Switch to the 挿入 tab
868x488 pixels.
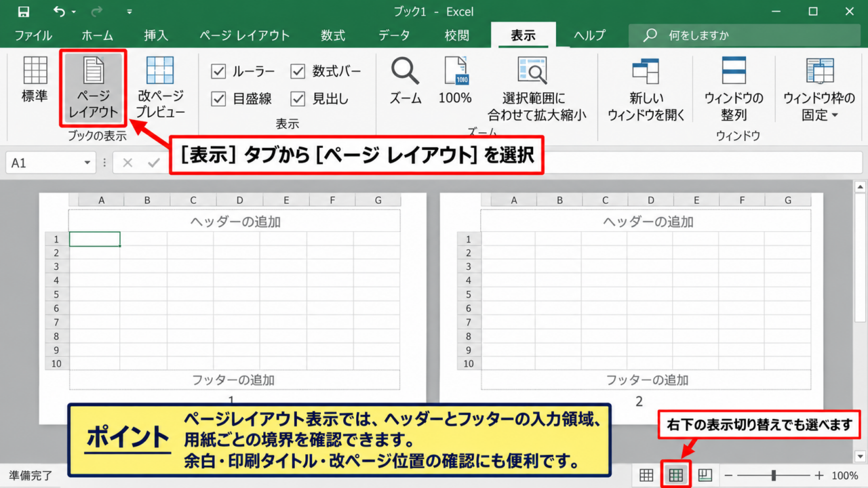click(156, 35)
